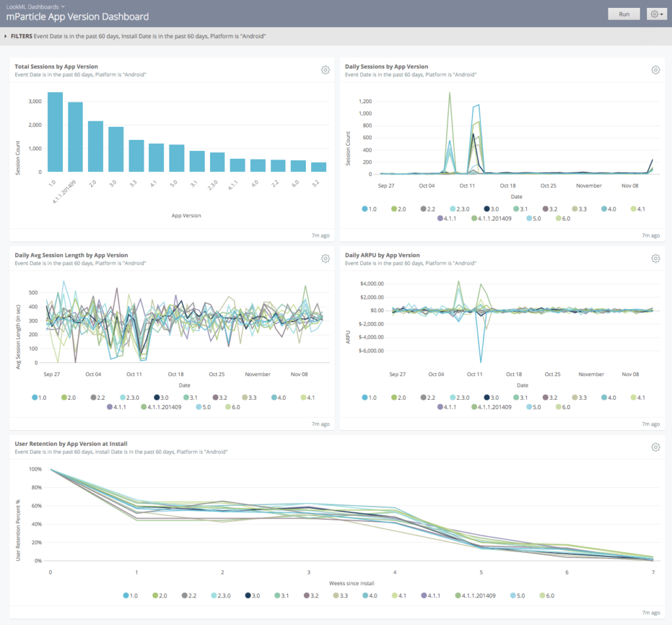Click 100% on User Retention axis
The width and height of the screenshot is (672, 625).
35,469
